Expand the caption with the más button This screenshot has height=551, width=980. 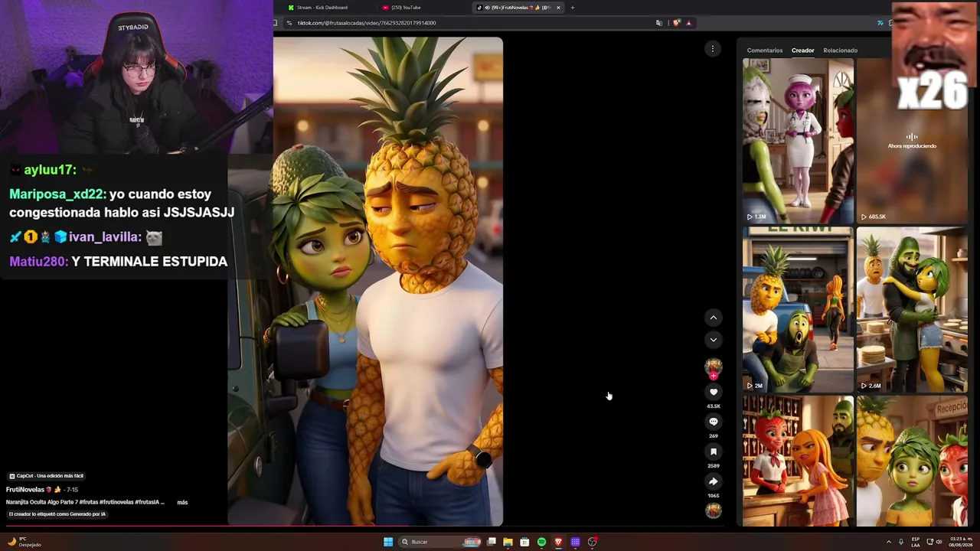pos(182,503)
